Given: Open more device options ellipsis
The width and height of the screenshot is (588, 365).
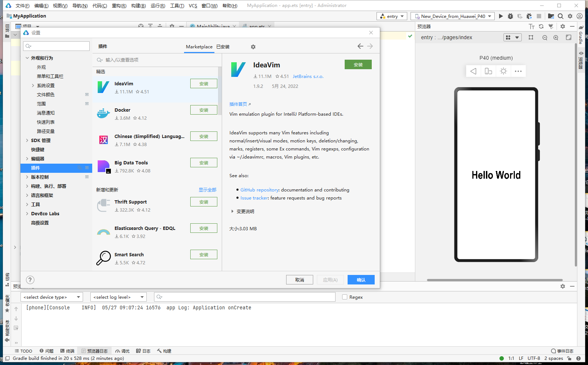Looking at the screenshot, I should pyautogui.click(x=518, y=71).
